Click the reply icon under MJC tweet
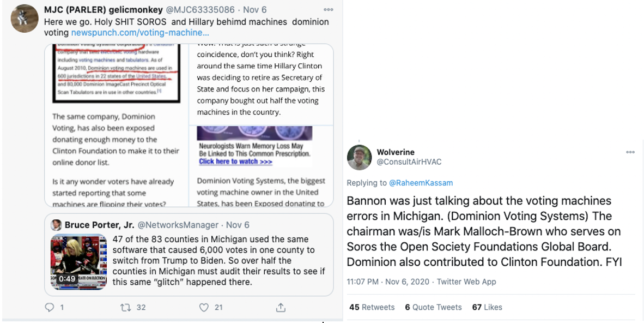644x323 pixels. pos(49,307)
